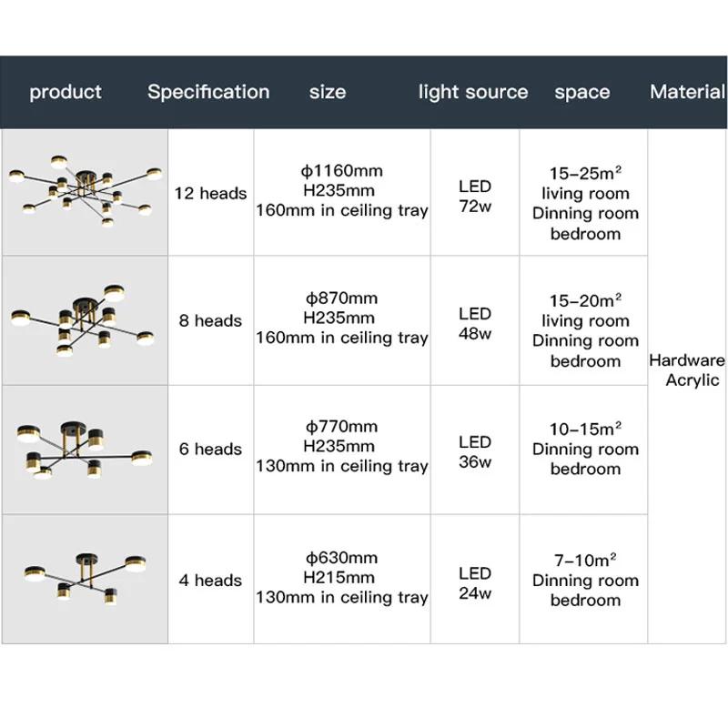Click the "Hardware Acrylic" material cell
Viewport: 728px width, 728px height.
pos(687,370)
